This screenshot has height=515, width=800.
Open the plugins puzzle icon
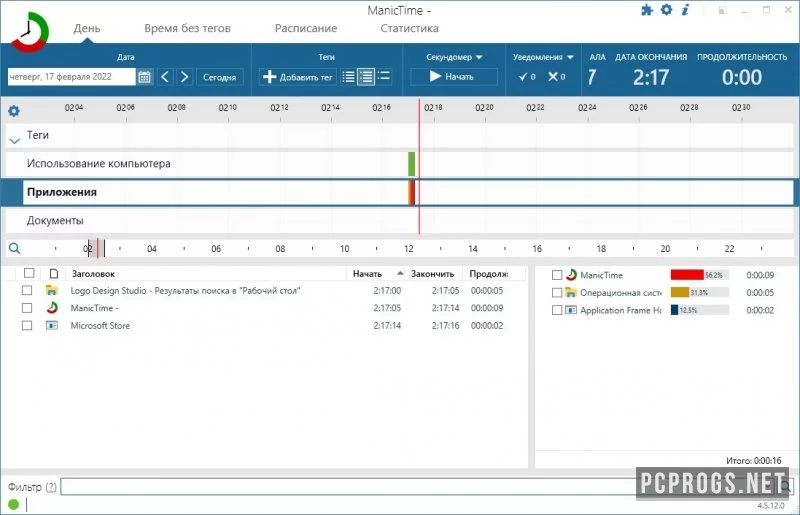pos(647,10)
